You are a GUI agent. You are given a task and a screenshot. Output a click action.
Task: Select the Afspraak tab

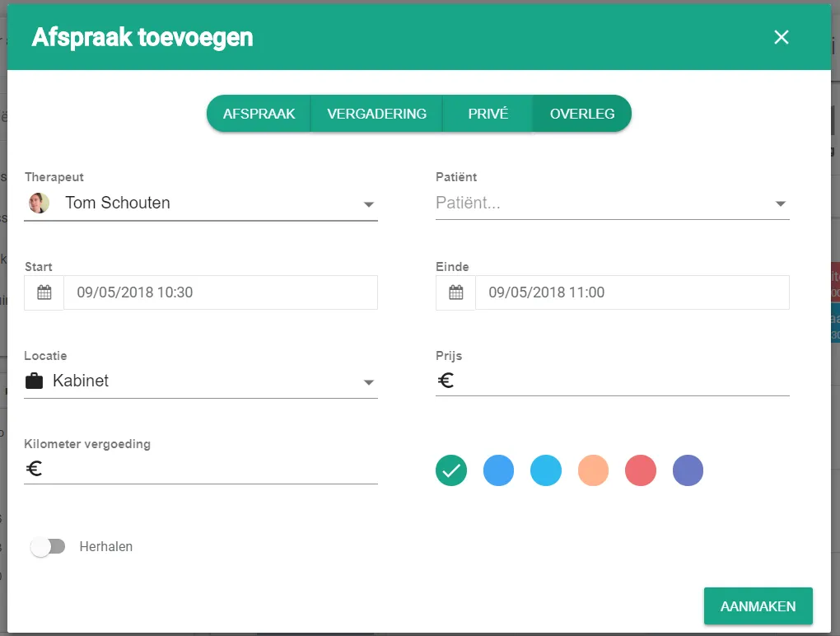tap(259, 114)
